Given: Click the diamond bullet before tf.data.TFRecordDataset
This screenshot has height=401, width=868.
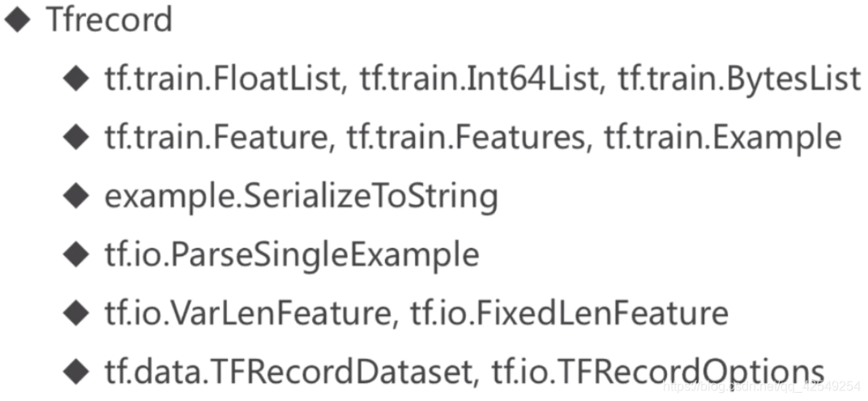Looking at the screenshot, I should [76, 372].
